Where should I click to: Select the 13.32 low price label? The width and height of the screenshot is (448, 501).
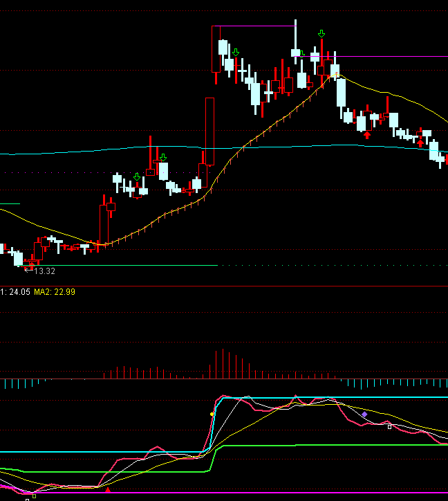click(x=44, y=271)
